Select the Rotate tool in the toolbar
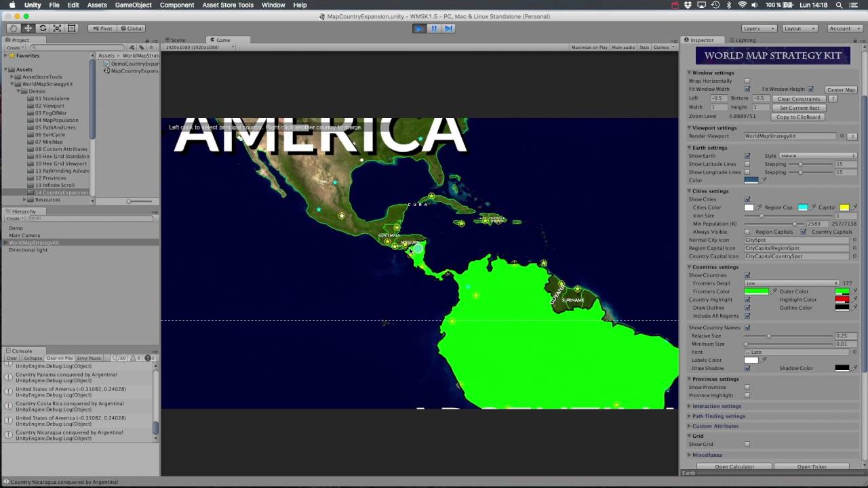The height and width of the screenshot is (488, 868). pyautogui.click(x=43, y=28)
